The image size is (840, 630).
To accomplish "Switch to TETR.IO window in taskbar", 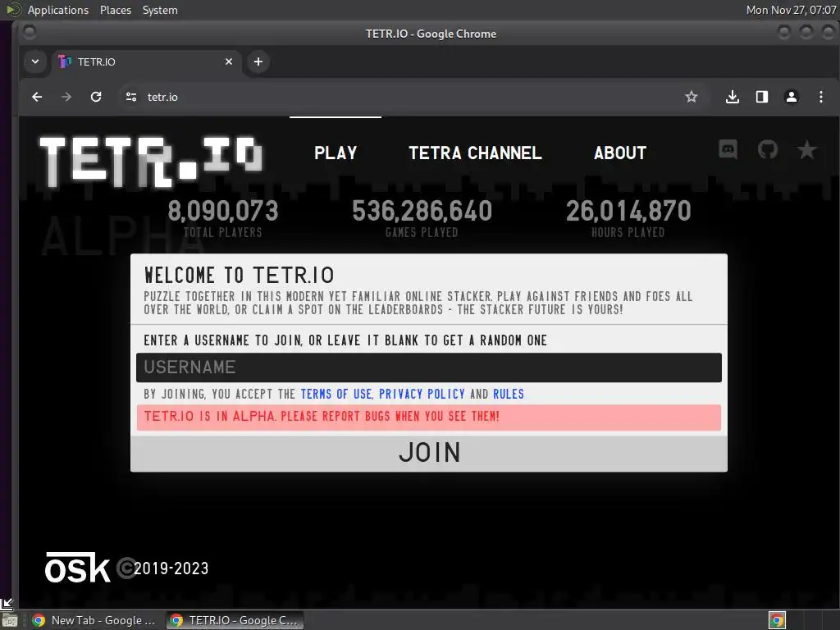I will (235, 620).
